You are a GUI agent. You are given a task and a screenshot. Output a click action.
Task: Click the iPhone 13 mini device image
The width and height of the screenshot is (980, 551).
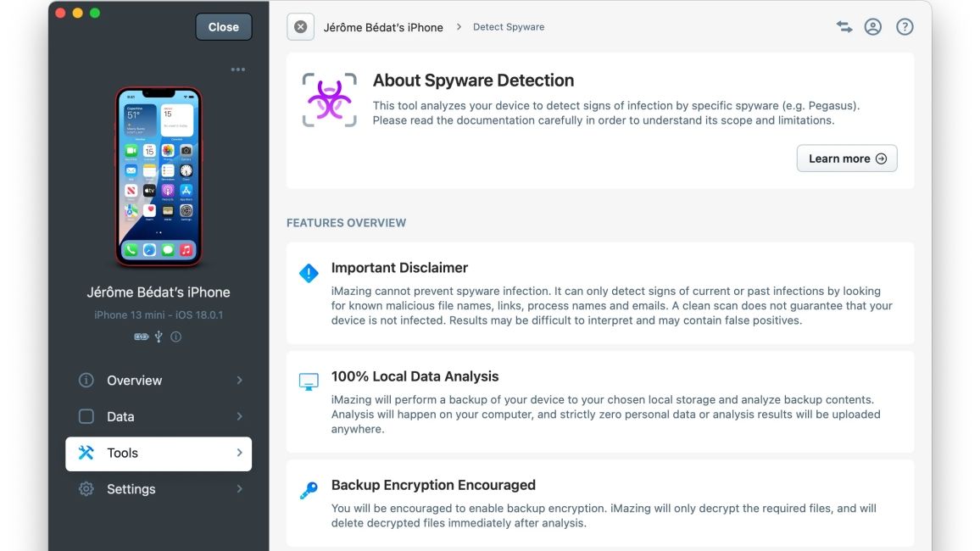159,177
